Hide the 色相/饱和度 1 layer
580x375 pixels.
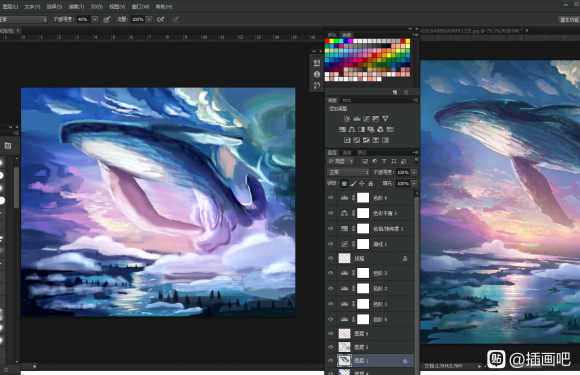(331, 229)
